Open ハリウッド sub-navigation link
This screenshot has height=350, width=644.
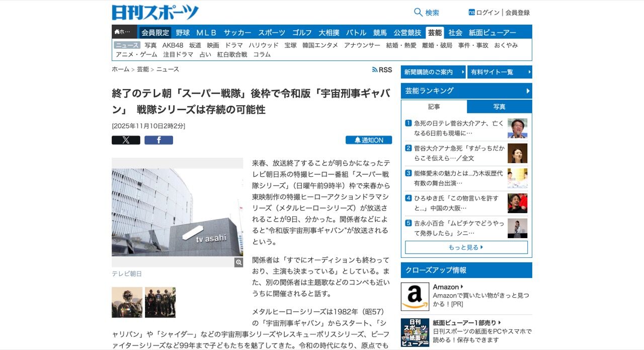click(x=264, y=45)
